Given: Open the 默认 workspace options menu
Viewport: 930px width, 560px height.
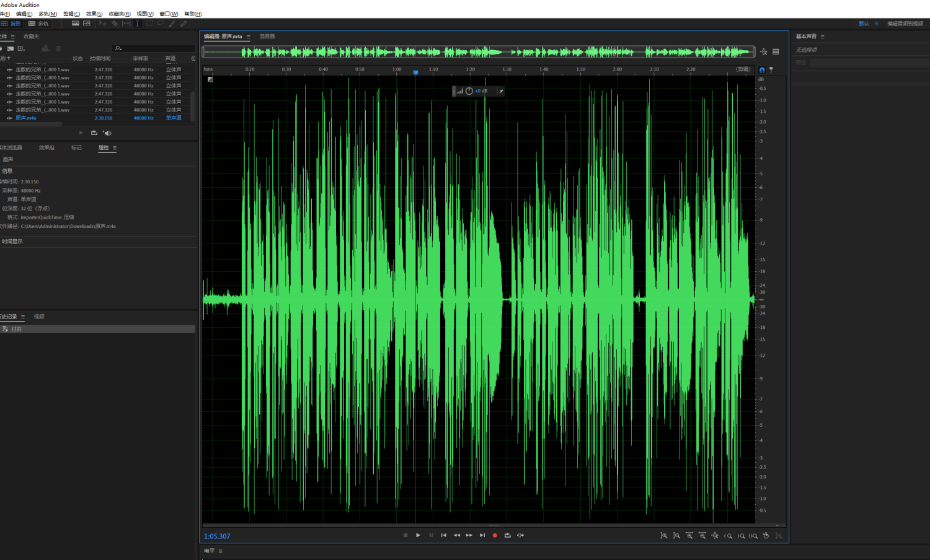Looking at the screenshot, I should pos(876,24).
